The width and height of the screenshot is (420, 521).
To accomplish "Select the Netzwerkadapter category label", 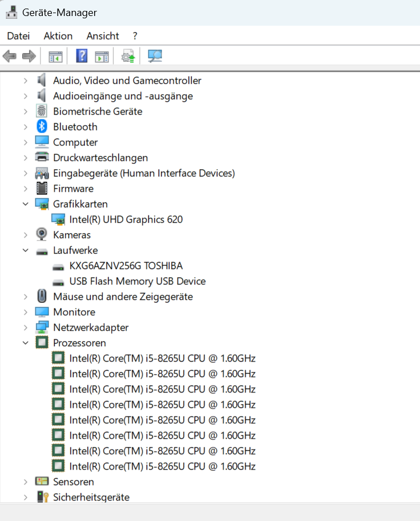I will pyautogui.click(x=91, y=327).
